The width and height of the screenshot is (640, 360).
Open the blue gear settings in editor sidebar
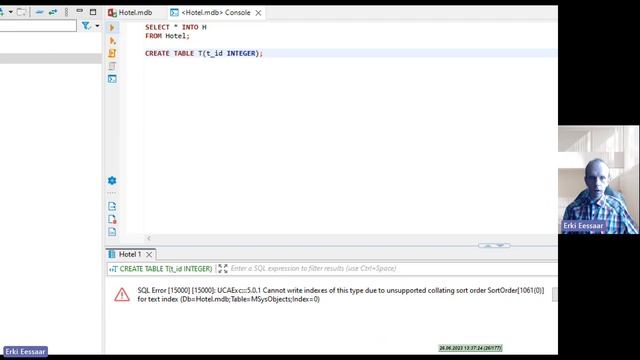[112, 180]
